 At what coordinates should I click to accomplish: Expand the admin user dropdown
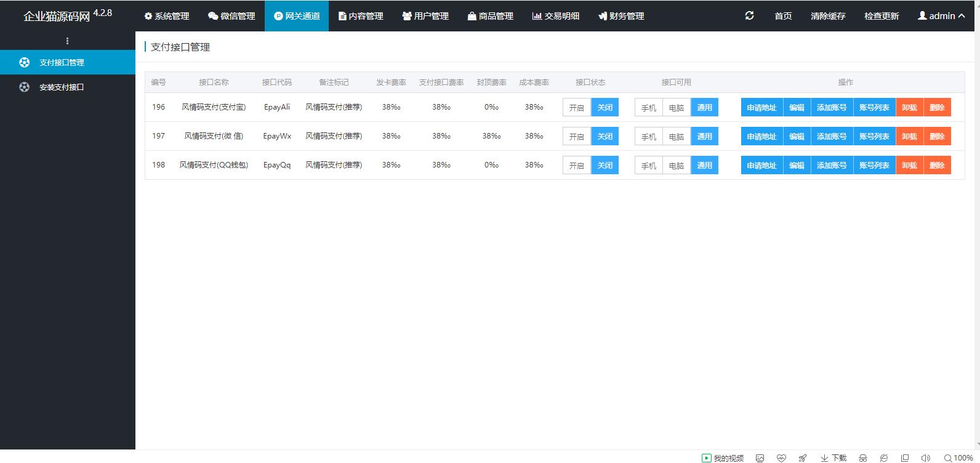click(x=941, y=16)
